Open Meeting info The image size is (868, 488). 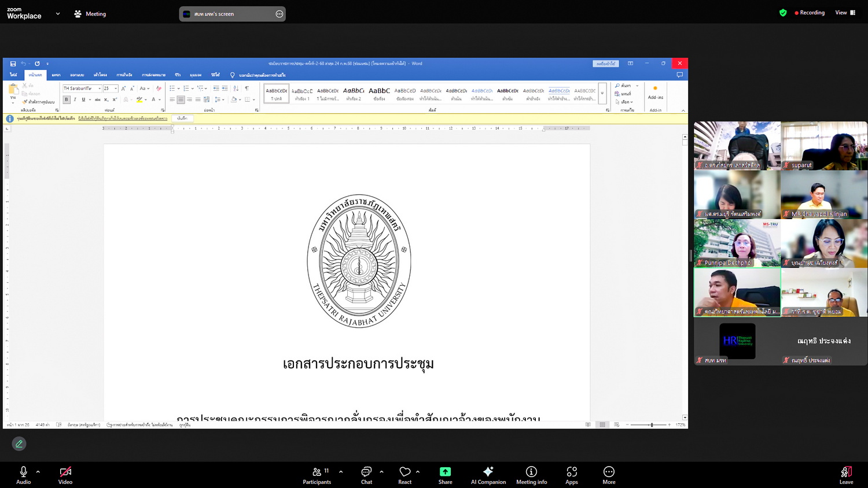(x=531, y=475)
